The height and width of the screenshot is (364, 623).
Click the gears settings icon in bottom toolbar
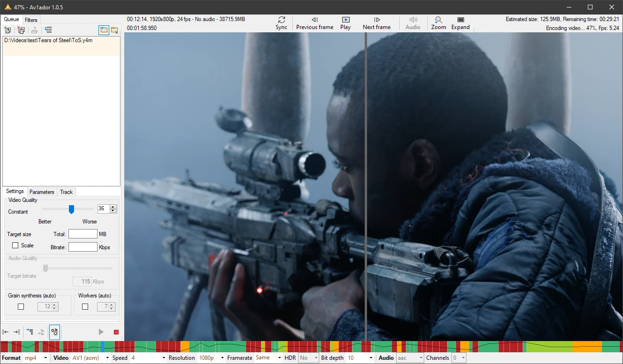point(54,332)
